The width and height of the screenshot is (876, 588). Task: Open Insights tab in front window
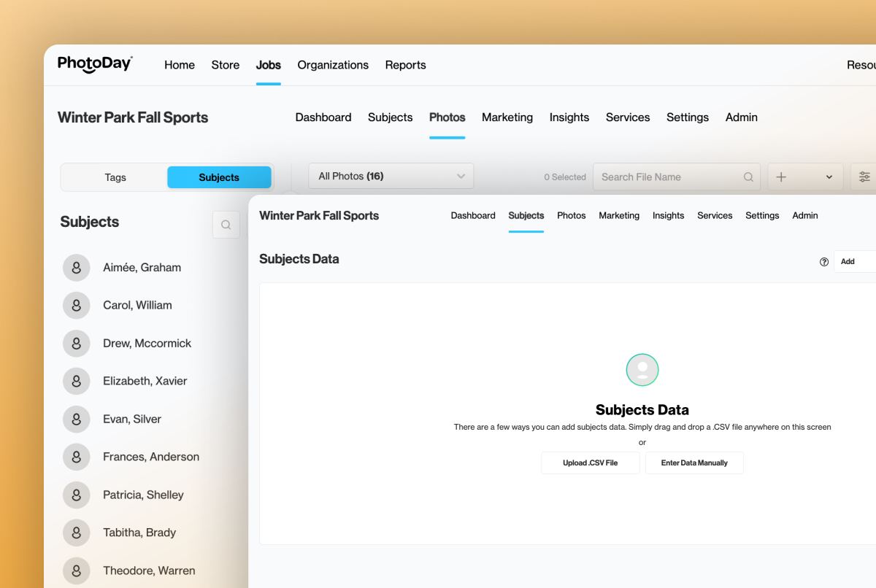pos(669,216)
